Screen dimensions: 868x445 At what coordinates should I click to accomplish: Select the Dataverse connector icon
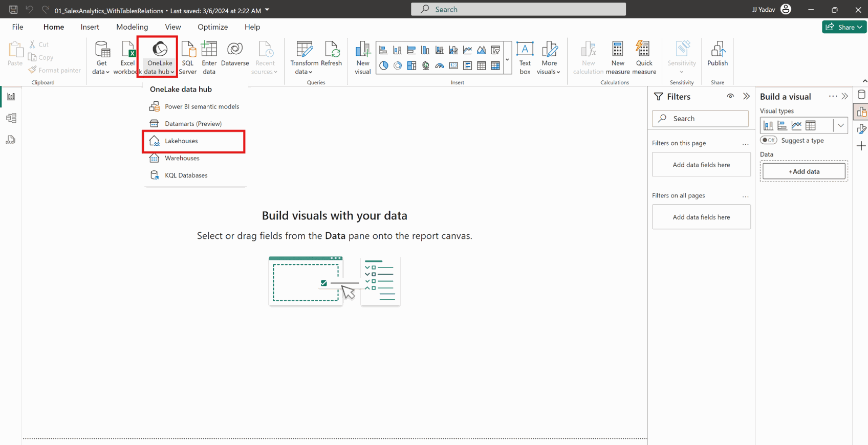point(235,54)
